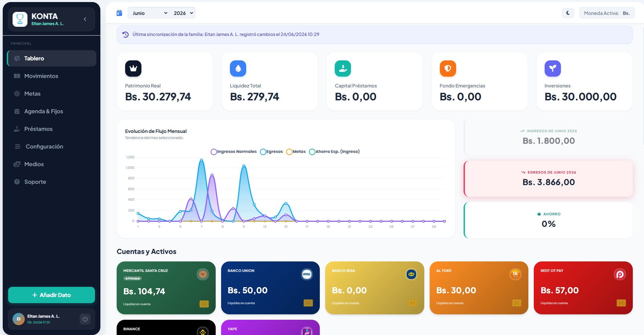
Task: Open the Junio month dropdown
Action: pos(150,13)
